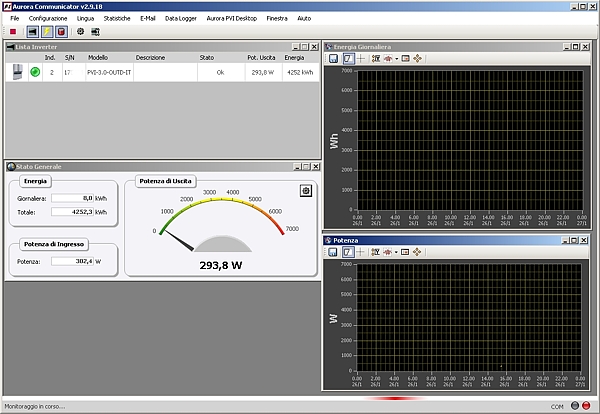600x414 pixels.
Task: Enable crosshair cursor in Potenza toolbar
Action: click(360, 252)
